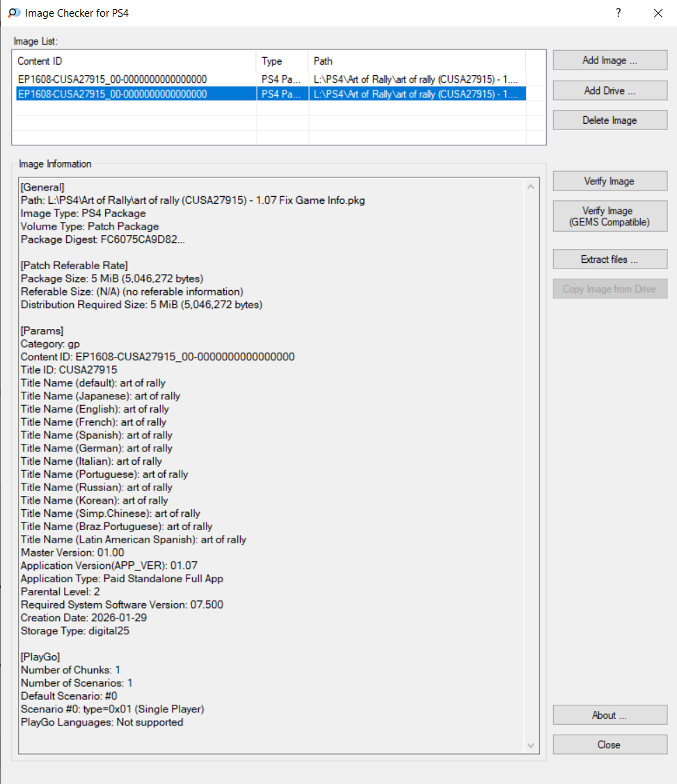The image size is (677, 784).
Task: Click the Title Name (Latin American Spanish) line
Action: click(x=134, y=539)
